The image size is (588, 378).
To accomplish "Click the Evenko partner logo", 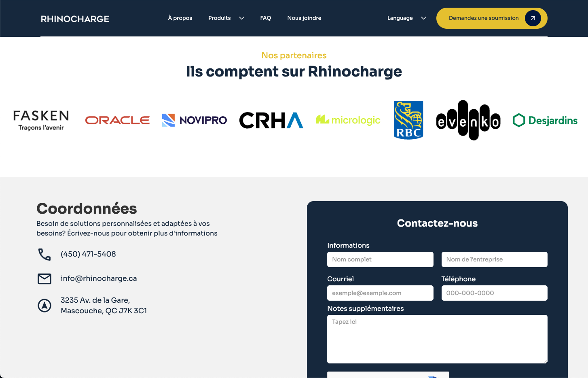I will [468, 120].
